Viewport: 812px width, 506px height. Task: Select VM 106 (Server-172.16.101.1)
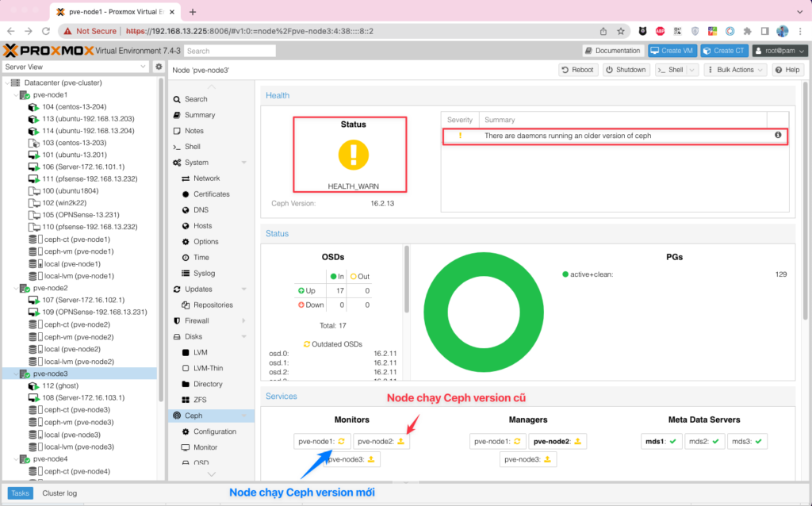coord(83,167)
